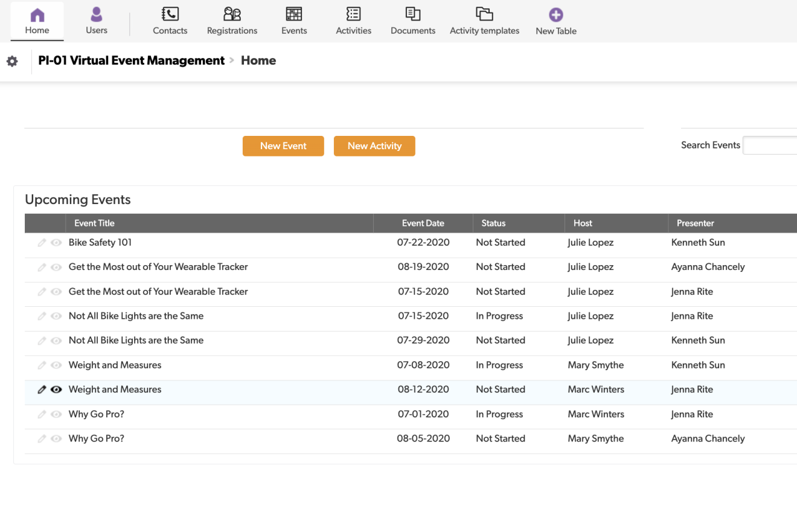Click the Contacts phone book icon

point(170,14)
